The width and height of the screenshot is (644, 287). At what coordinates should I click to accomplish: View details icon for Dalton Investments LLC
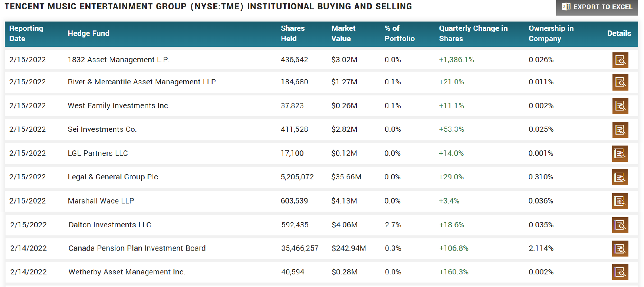click(620, 225)
